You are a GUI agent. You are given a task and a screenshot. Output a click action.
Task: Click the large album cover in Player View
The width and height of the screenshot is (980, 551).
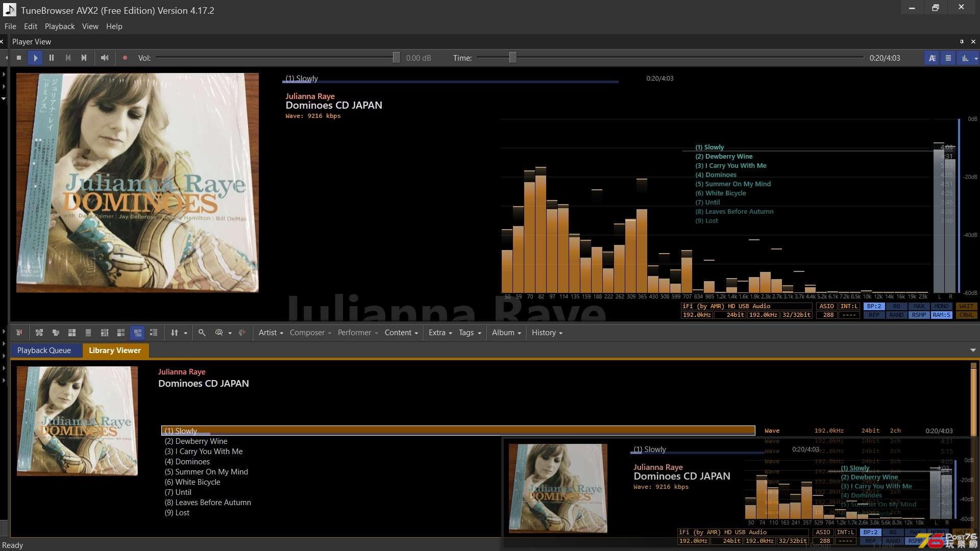click(137, 183)
